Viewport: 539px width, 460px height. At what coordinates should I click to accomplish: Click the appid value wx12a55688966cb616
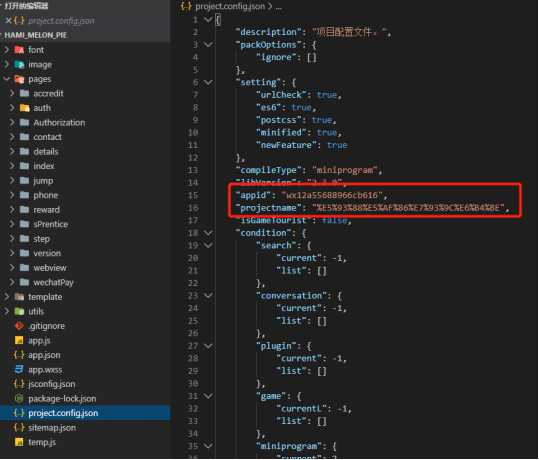332,195
